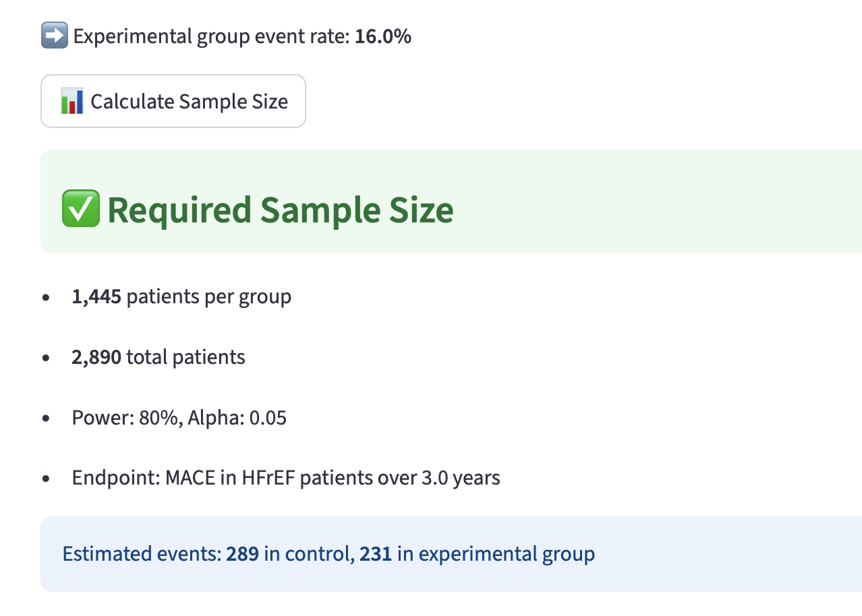The width and height of the screenshot is (862, 616).
Task: Click the Endpoint MACE in HFrEF line
Action: coord(285,479)
